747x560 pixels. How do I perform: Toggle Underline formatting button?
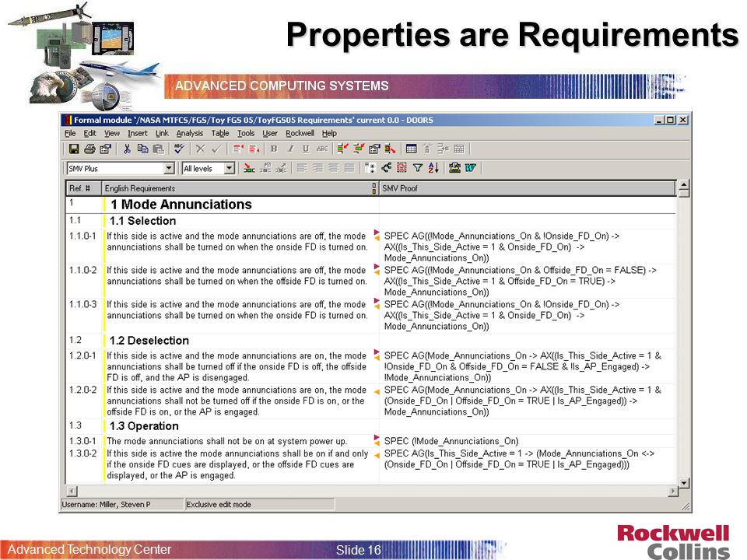tap(306, 149)
